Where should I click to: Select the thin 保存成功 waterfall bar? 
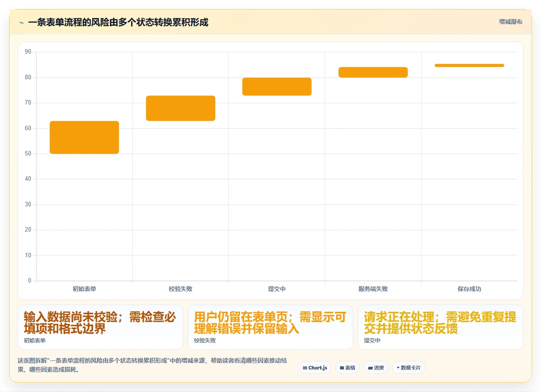(x=469, y=65)
